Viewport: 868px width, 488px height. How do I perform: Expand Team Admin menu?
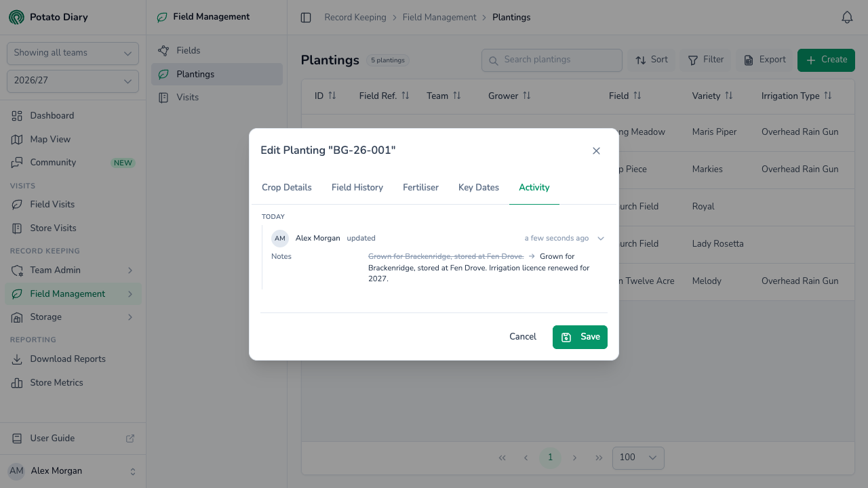[73, 270]
